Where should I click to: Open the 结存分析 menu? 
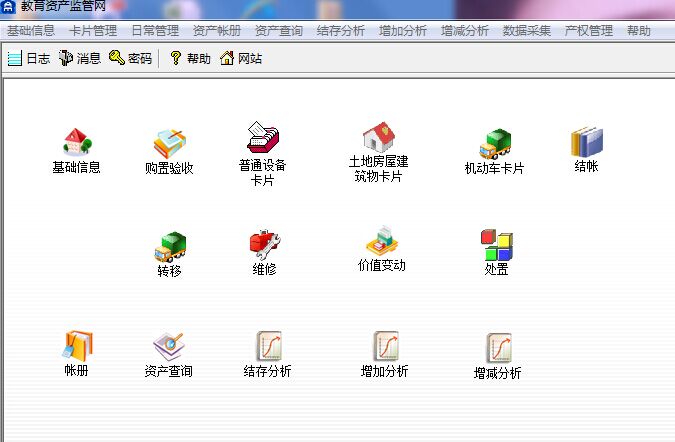[x=341, y=31]
